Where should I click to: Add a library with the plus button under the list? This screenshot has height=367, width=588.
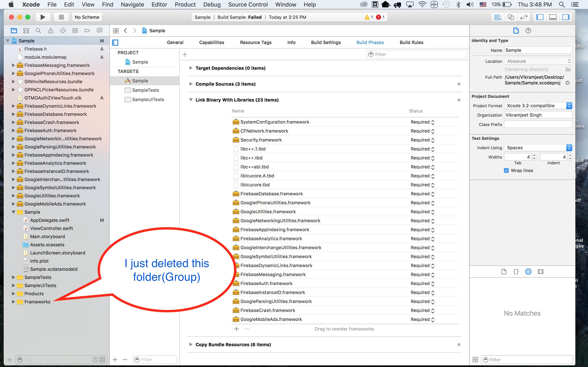[236, 329]
